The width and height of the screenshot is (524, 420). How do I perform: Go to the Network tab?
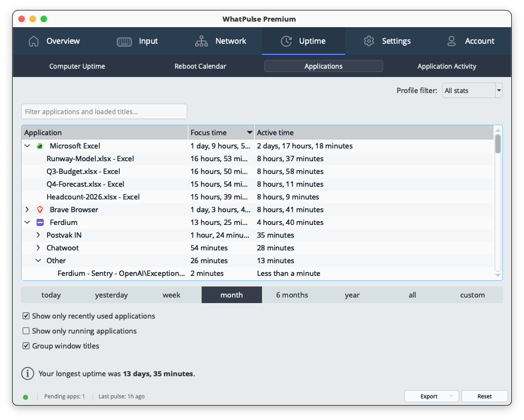220,41
